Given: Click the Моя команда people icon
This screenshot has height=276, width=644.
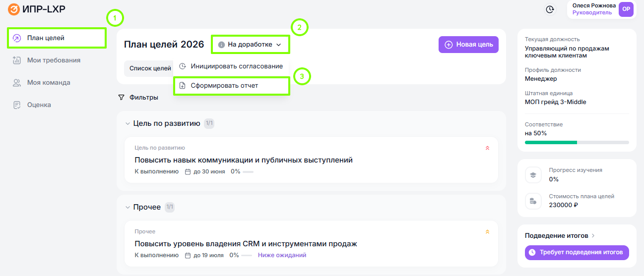Looking at the screenshot, I should point(17,82).
